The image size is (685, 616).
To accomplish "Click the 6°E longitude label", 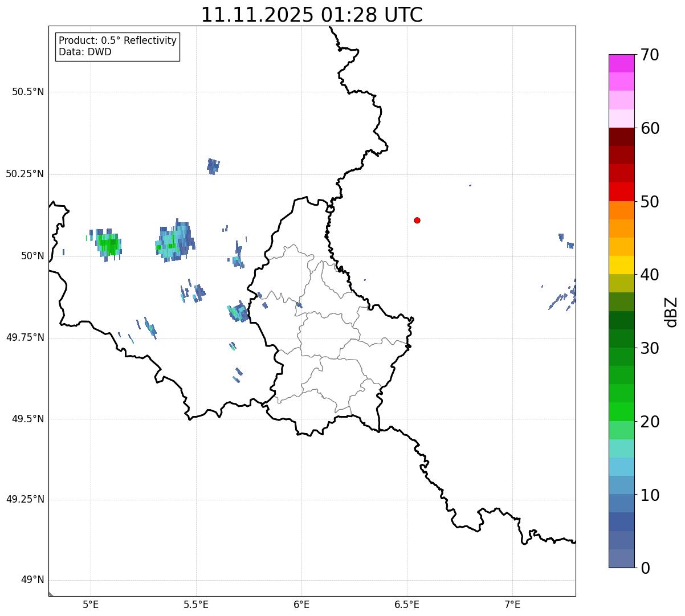I will tap(301, 605).
